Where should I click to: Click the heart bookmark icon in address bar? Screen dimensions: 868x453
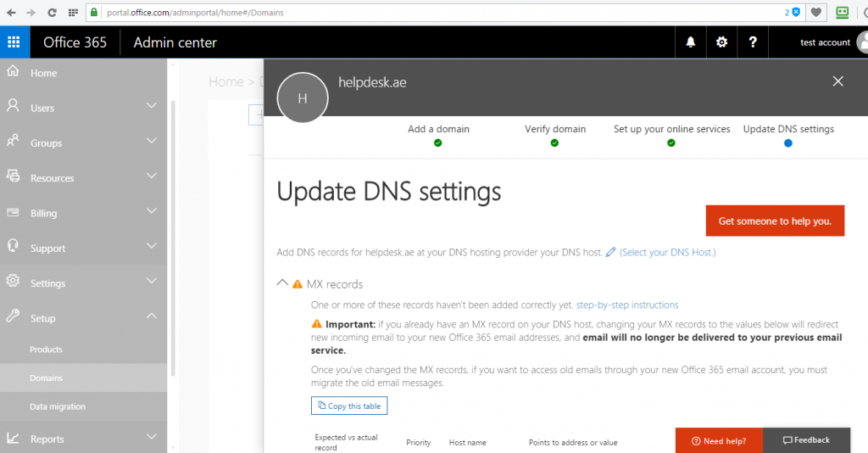pyautogui.click(x=816, y=12)
